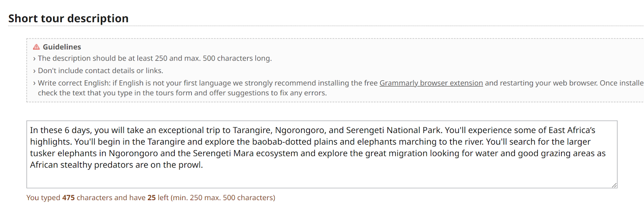Click the "min. 250 max. 500 characters" hint
Viewport: 644px width, 219px height.
[x=223, y=198]
